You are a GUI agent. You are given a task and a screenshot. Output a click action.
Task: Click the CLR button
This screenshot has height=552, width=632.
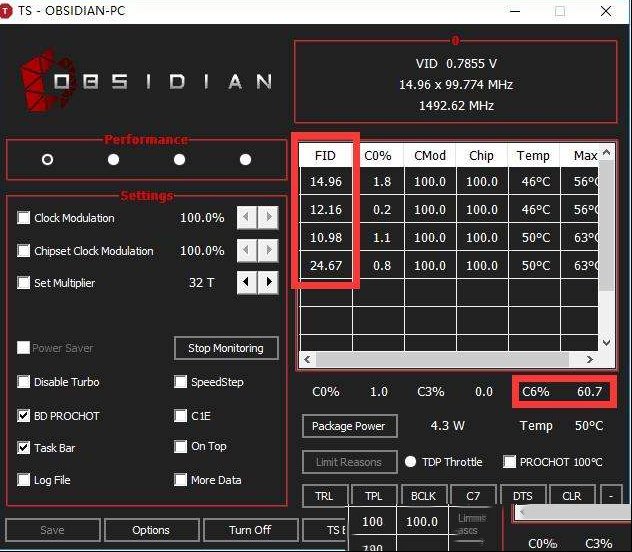[x=572, y=496]
